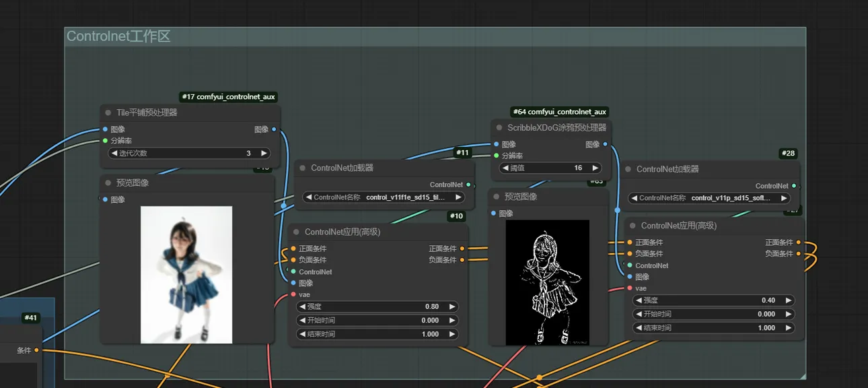Increase 迭代次数 using its right arrow

click(264, 153)
